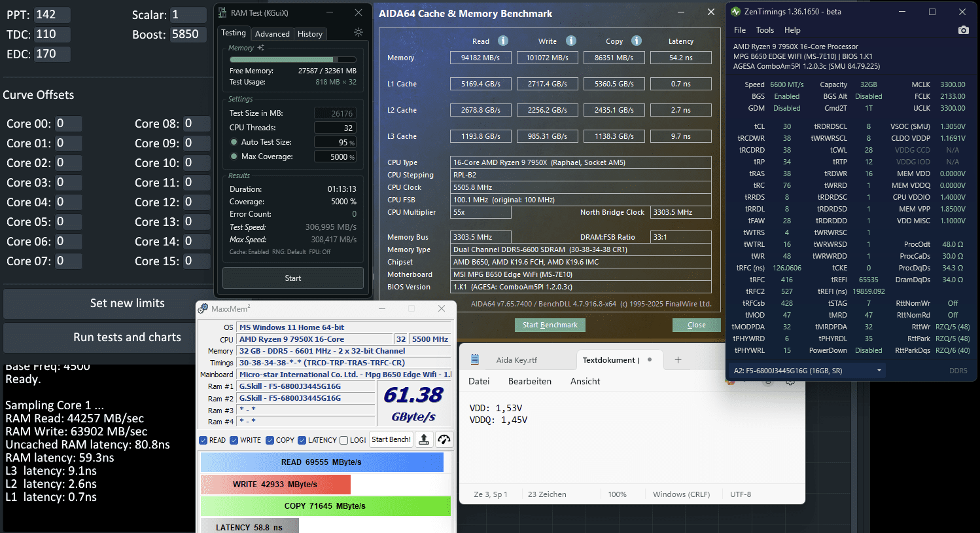Switch to the Advanced tab in RAM Test
Viewport: 980px width, 533px height.
272,34
